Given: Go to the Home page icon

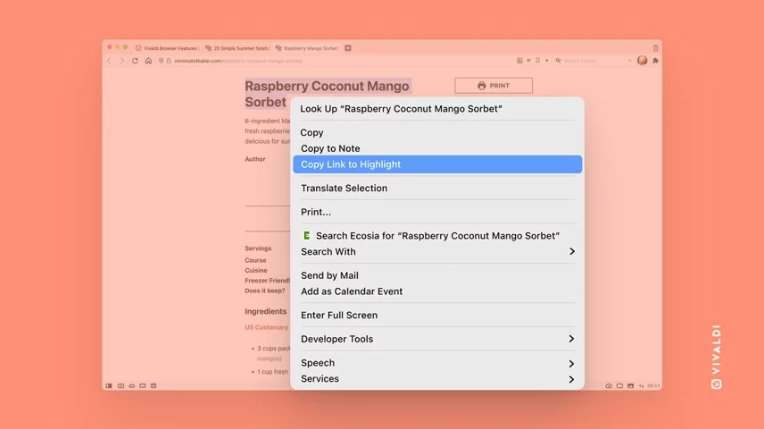Looking at the screenshot, I should point(148,61).
